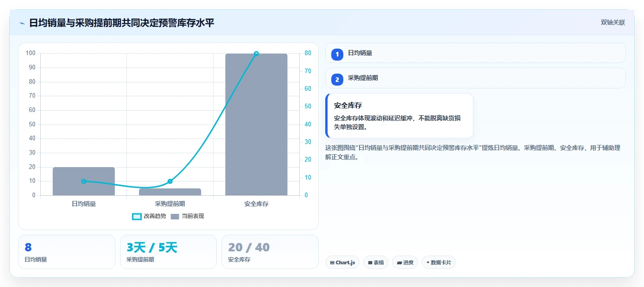Click the 日均销量 x-axis label
This screenshot has height=287, width=644.
tap(84, 204)
